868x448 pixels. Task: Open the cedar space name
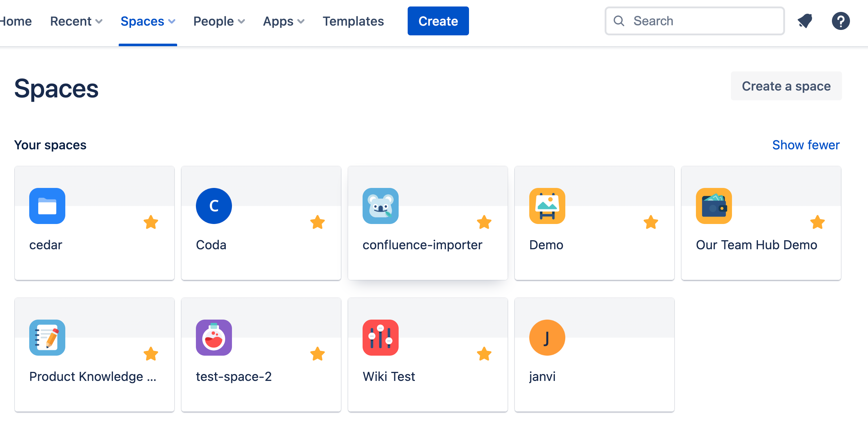pos(46,245)
